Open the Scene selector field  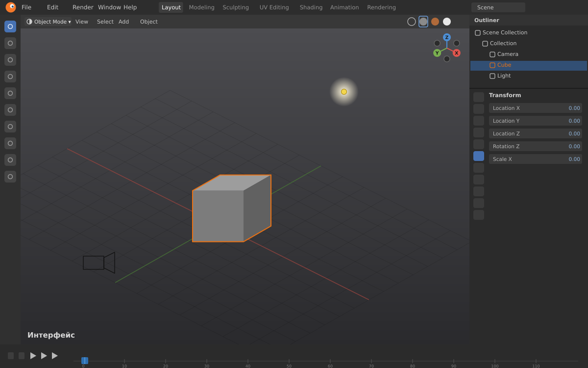pyautogui.click(x=498, y=7)
